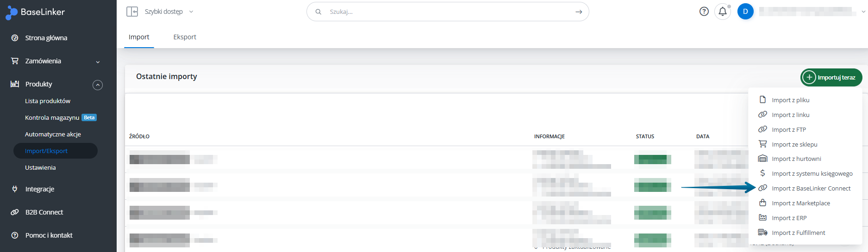Click the Produkty warehouse icon

point(15,84)
